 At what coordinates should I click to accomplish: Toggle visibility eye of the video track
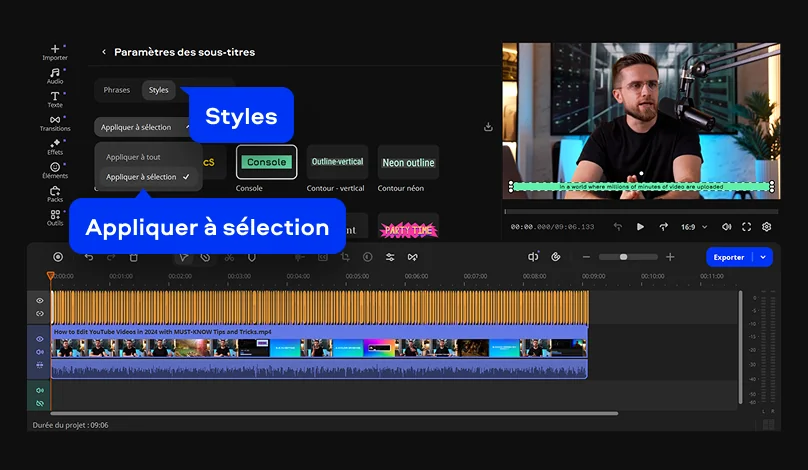click(x=40, y=339)
